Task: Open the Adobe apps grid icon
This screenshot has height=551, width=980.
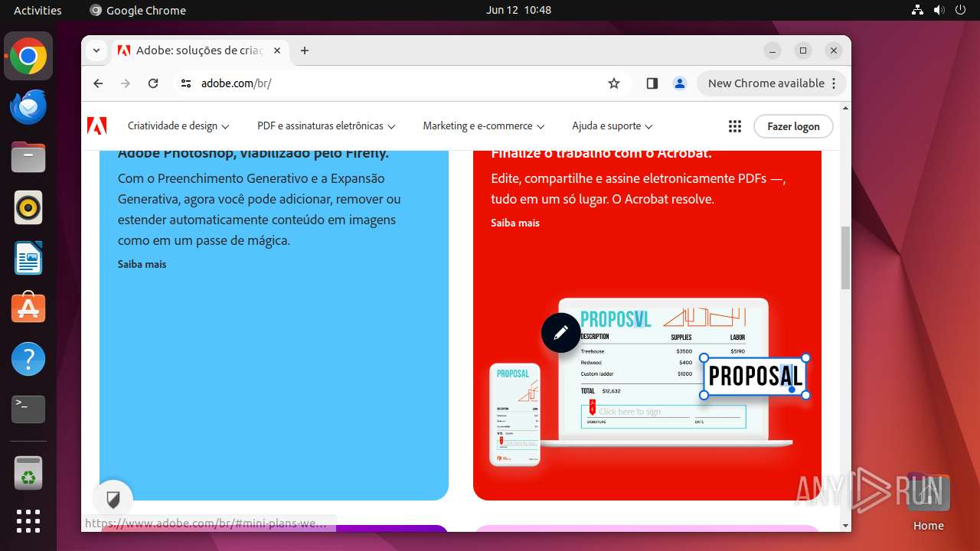Action: [x=735, y=126]
